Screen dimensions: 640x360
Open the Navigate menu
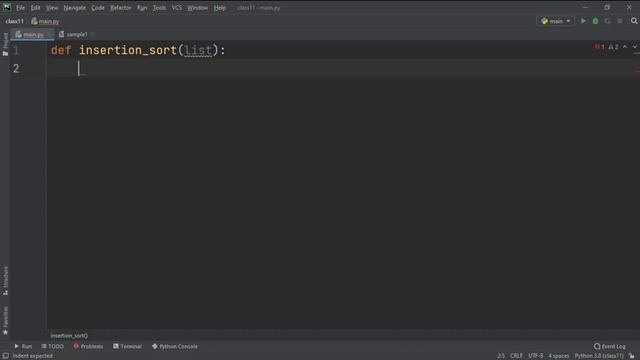75,8
